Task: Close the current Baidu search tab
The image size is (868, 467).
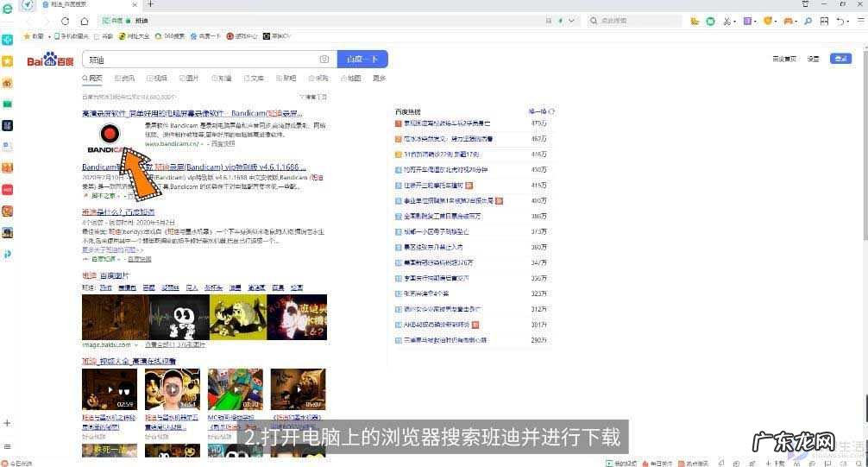Action: click(135, 4)
